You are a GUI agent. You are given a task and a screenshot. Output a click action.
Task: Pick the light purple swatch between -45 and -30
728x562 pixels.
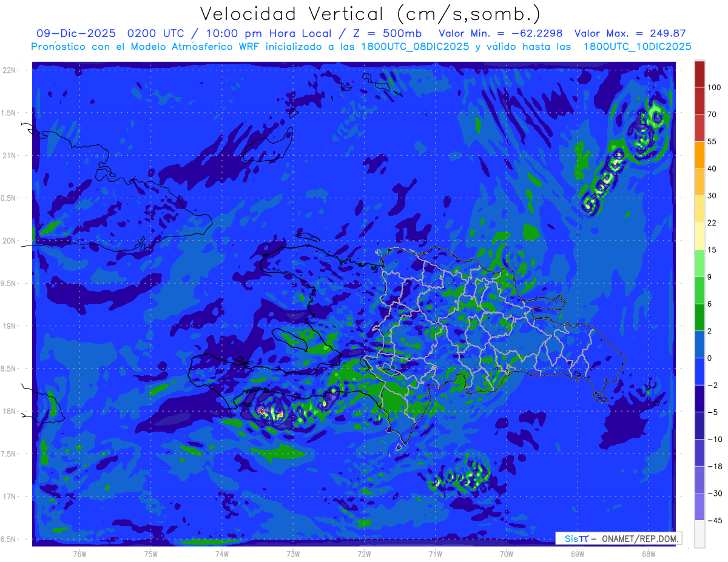(699, 507)
